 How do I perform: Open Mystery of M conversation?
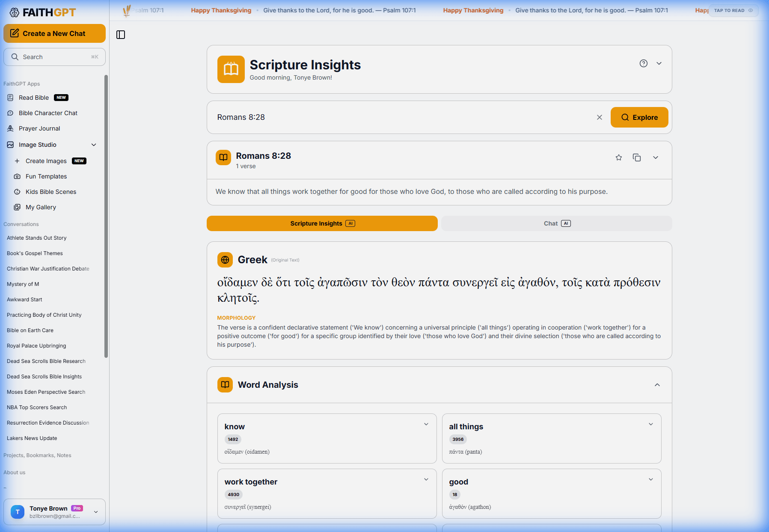coord(23,284)
